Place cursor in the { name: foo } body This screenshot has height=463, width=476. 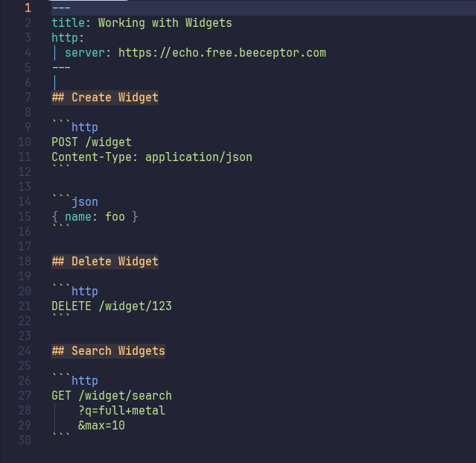tap(95, 217)
